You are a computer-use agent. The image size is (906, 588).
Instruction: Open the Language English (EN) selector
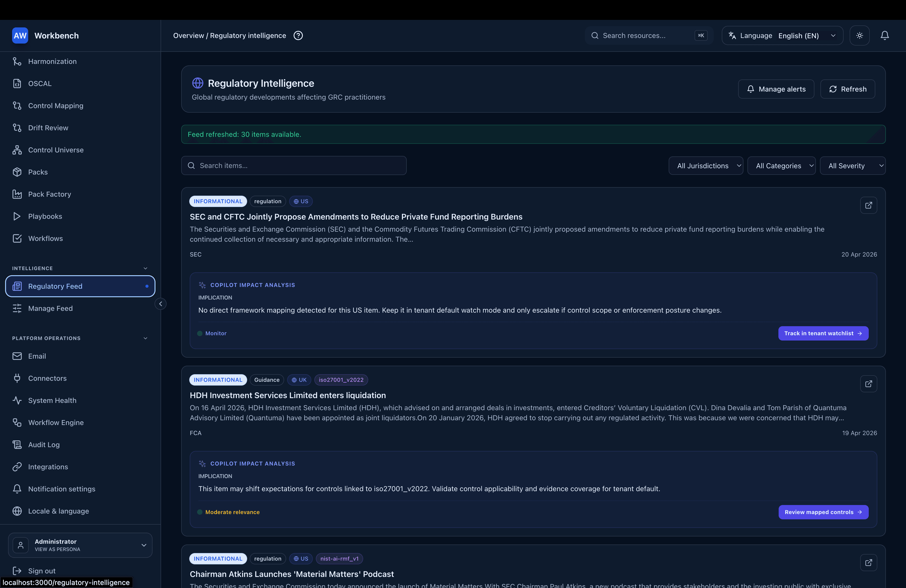coord(782,35)
